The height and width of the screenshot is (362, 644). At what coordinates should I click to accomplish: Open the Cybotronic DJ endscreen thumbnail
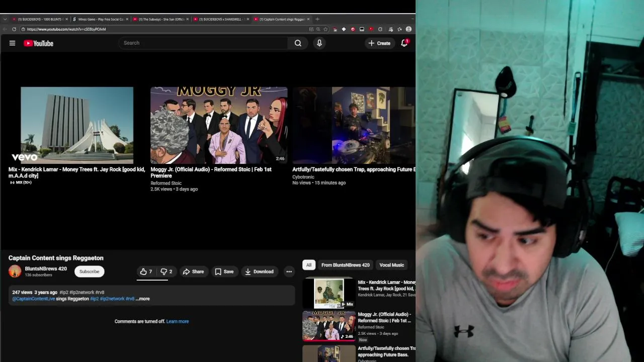(x=354, y=125)
